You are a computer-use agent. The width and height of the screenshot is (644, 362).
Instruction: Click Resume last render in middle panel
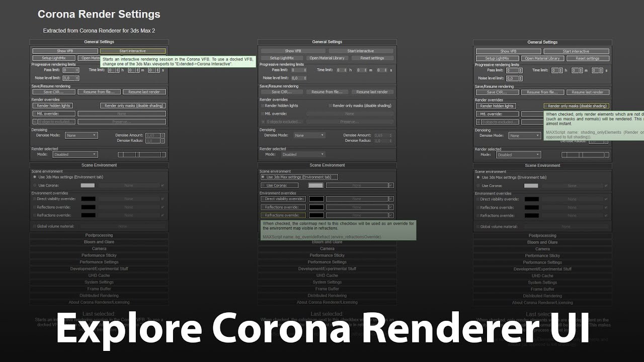tap(372, 92)
